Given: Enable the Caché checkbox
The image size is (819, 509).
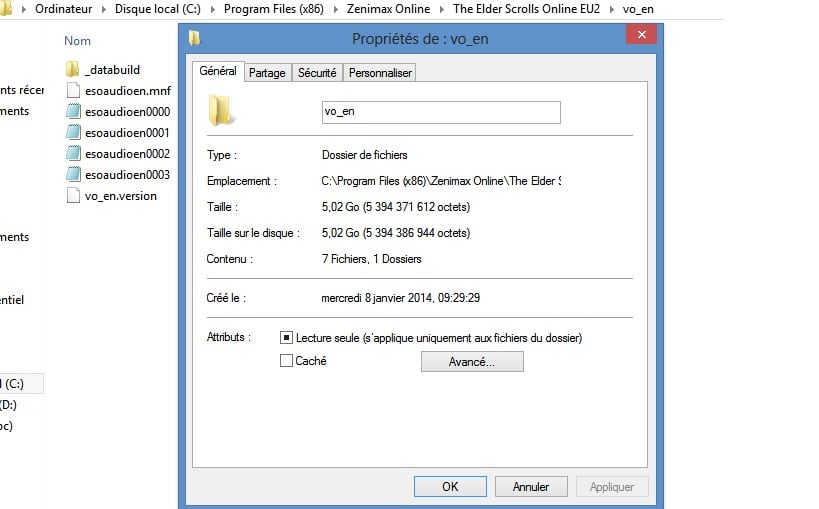Looking at the screenshot, I should coord(286,361).
